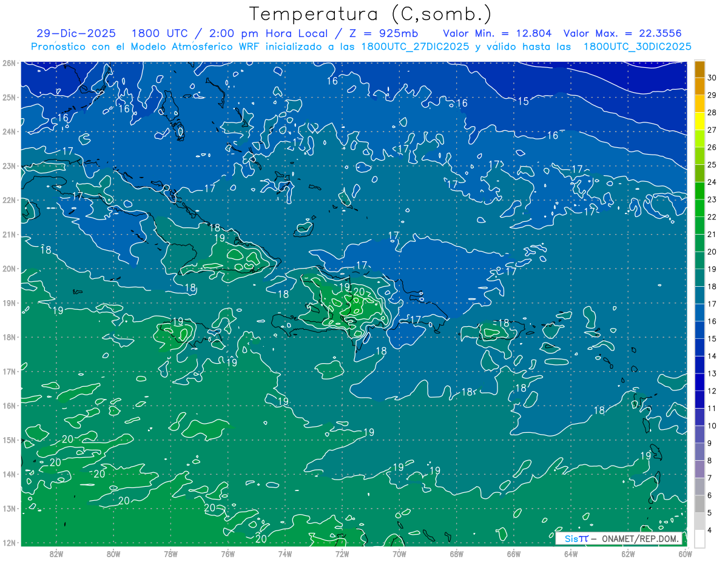Click the legend value "9"

click(710, 443)
